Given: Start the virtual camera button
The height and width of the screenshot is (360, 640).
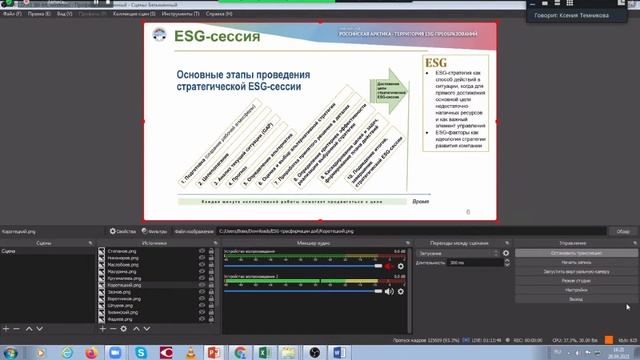Looking at the screenshot, I should coord(576,271).
